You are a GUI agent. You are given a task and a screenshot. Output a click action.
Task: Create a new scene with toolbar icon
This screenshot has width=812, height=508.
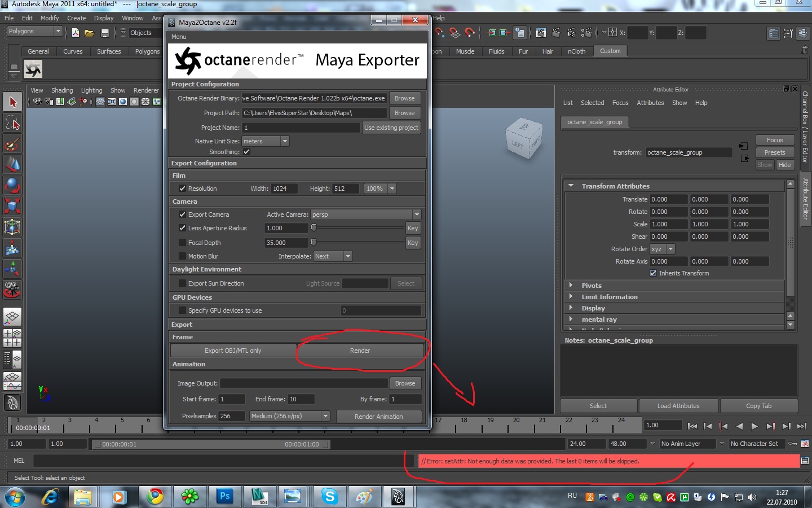click(x=76, y=33)
